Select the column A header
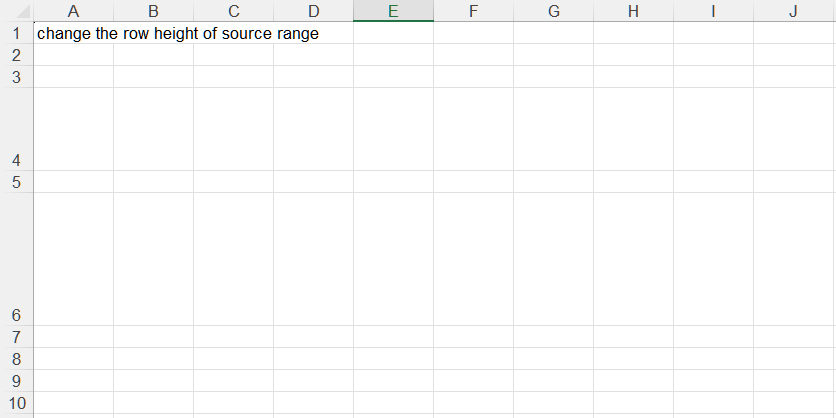836x418 pixels. [x=73, y=11]
